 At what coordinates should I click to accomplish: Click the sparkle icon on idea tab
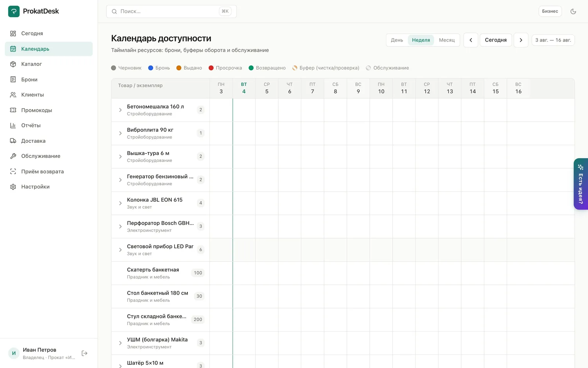[581, 167]
